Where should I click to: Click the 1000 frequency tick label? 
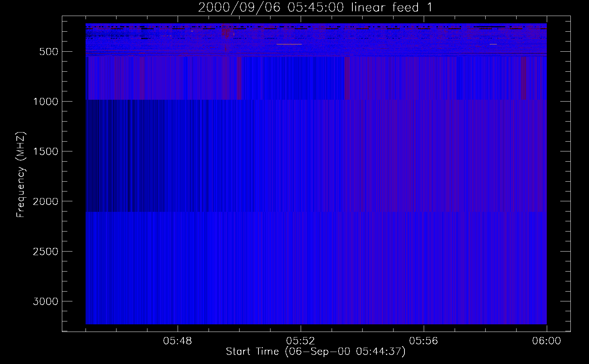pyautogui.click(x=46, y=102)
